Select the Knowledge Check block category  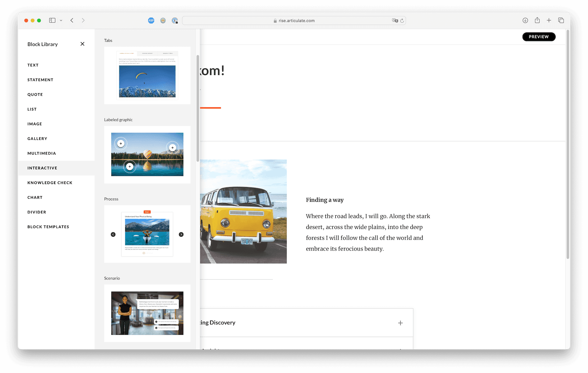tap(50, 182)
